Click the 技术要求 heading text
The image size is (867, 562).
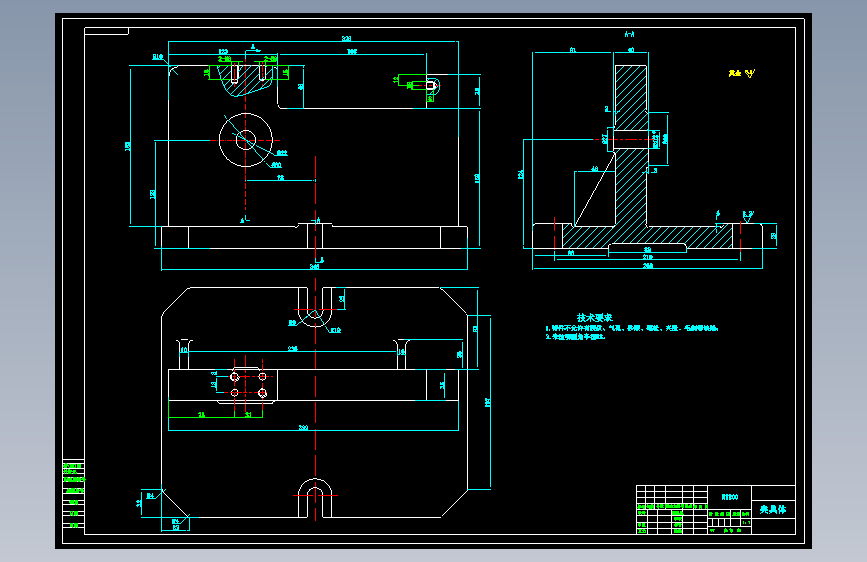(x=594, y=318)
